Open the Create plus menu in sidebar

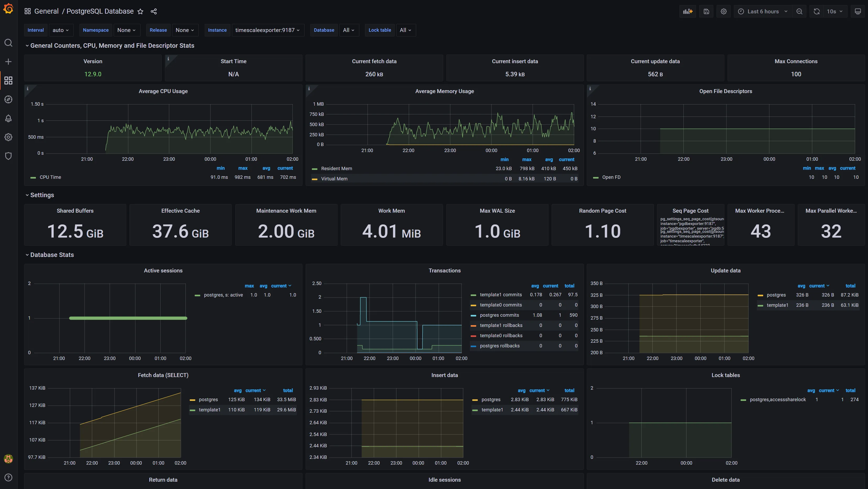tap(8, 62)
